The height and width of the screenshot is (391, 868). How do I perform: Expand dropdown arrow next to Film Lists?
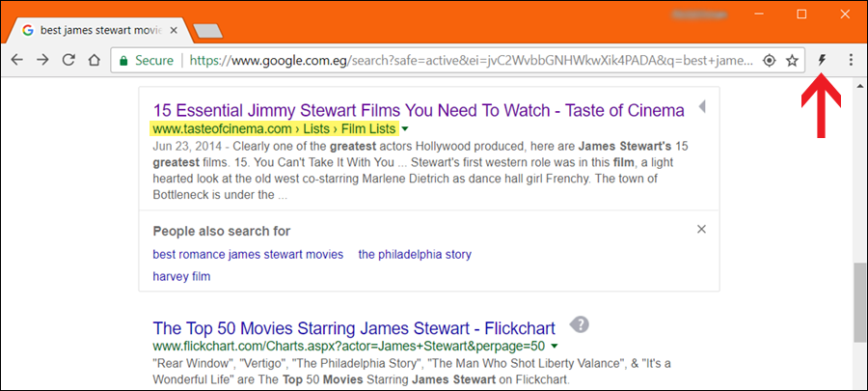tap(405, 129)
